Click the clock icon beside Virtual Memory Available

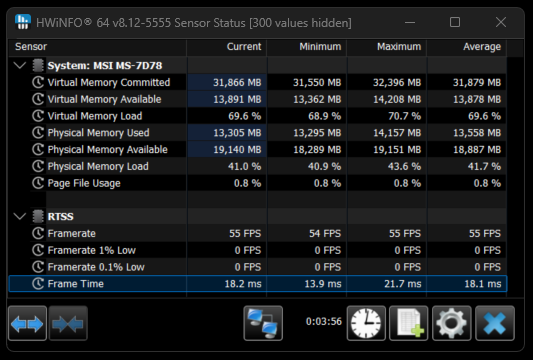[38, 99]
